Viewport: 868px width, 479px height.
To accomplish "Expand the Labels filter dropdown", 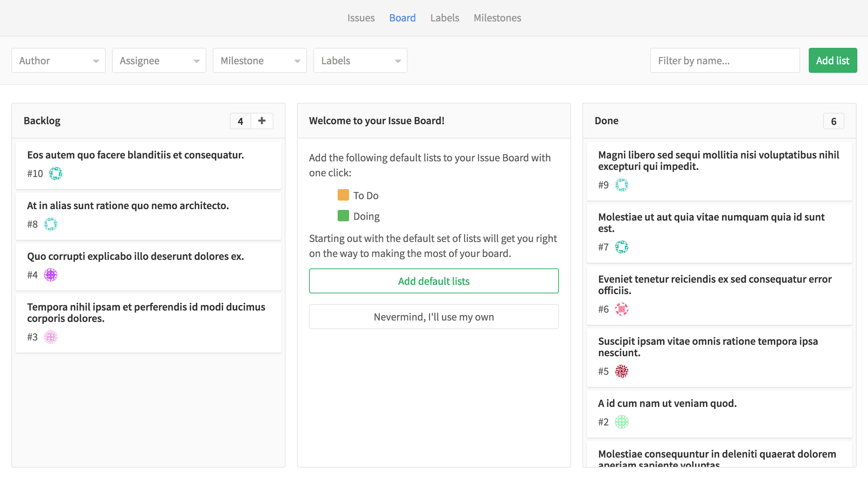I will pyautogui.click(x=360, y=61).
